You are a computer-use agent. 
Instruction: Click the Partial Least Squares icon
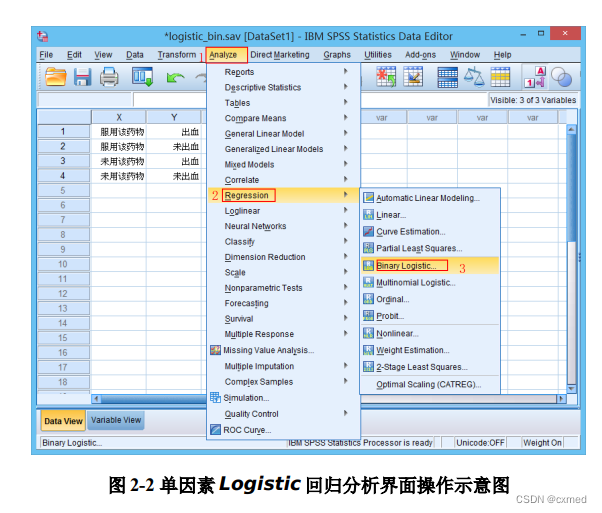tap(369, 248)
